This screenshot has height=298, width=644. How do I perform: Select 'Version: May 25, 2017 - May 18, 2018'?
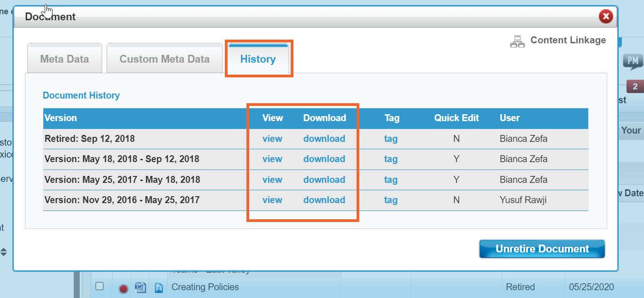coord(122,180)
